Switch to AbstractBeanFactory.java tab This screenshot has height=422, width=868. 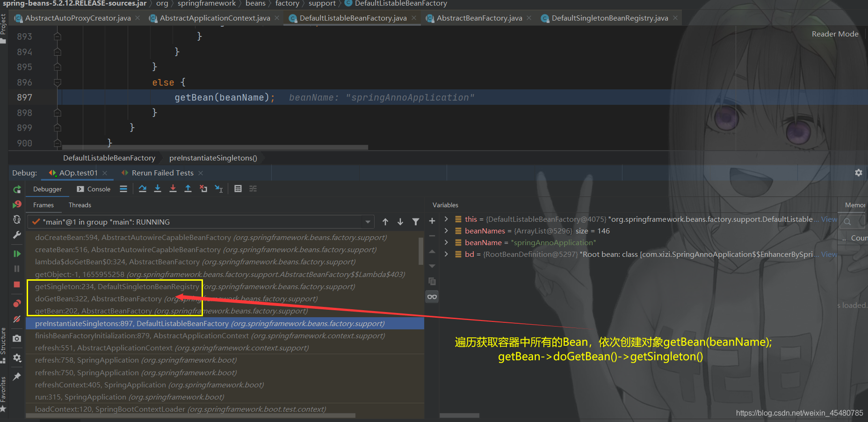tap(479, 18)
